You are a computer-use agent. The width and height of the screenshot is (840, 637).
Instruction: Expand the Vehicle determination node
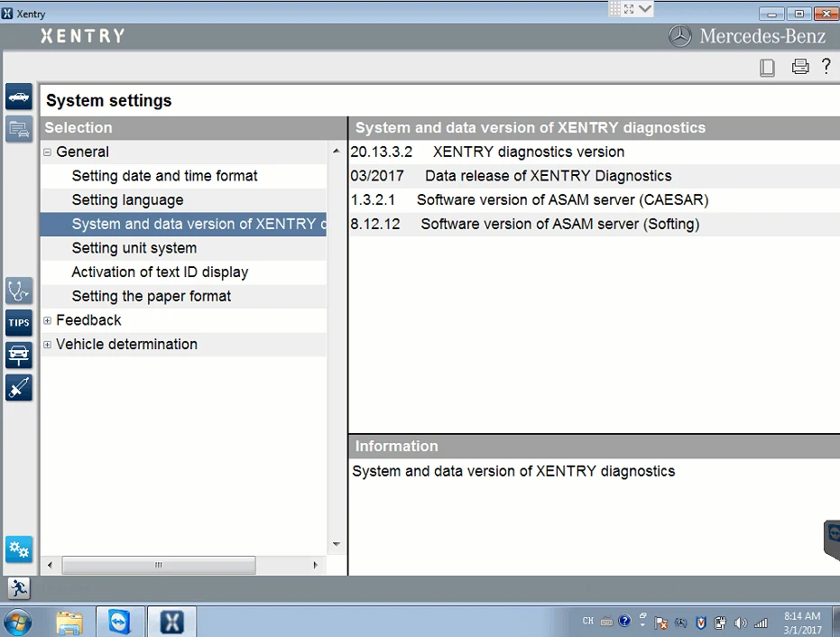(47, 345)
